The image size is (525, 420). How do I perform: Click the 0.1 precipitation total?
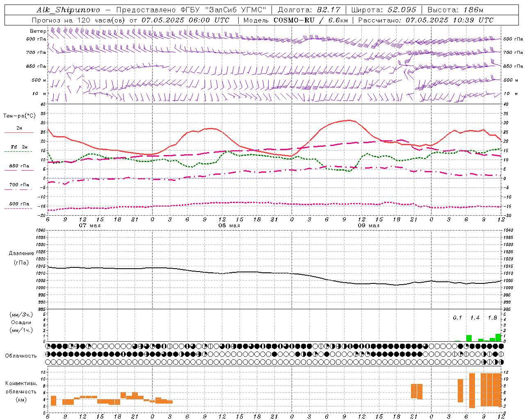457,318
